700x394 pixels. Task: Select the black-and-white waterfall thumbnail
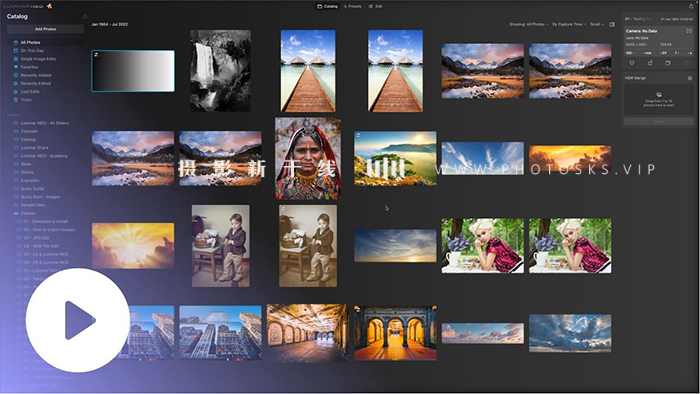221,71
